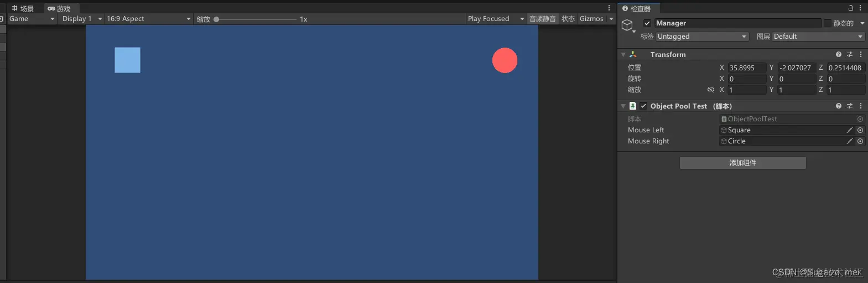The image size is (868, 283).
Task: Click the Mouse Left property label
Action: (646, 130)
